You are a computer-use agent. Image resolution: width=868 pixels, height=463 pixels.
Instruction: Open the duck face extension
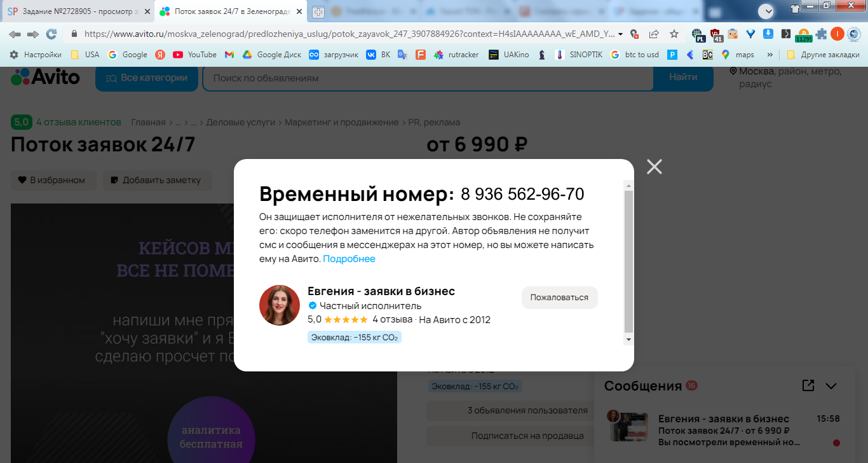point(733,34)
